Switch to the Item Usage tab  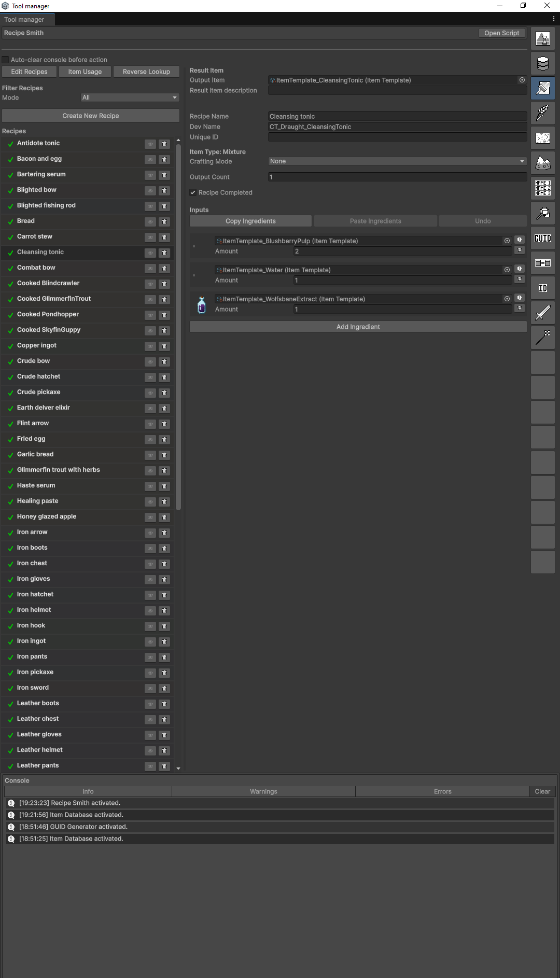[85, 72]
